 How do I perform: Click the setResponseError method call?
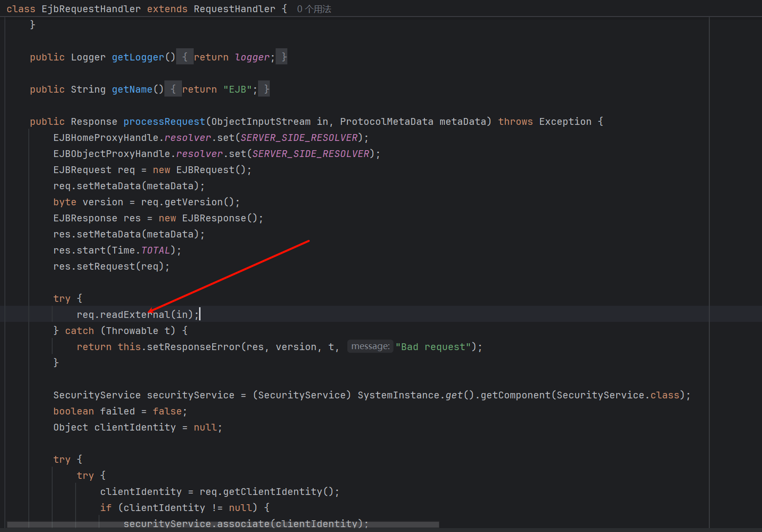tap(194, 347)
